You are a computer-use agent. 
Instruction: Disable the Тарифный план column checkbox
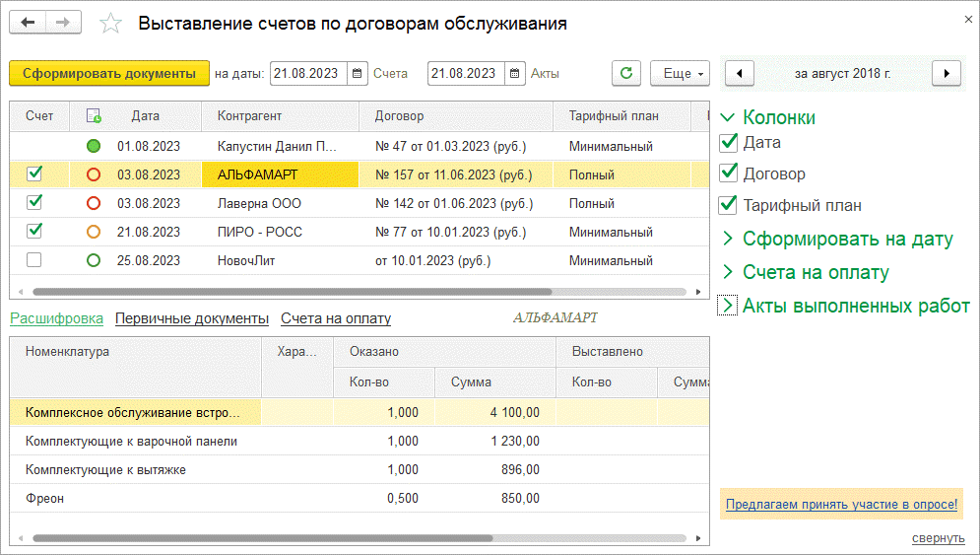(x=729, y=205)
